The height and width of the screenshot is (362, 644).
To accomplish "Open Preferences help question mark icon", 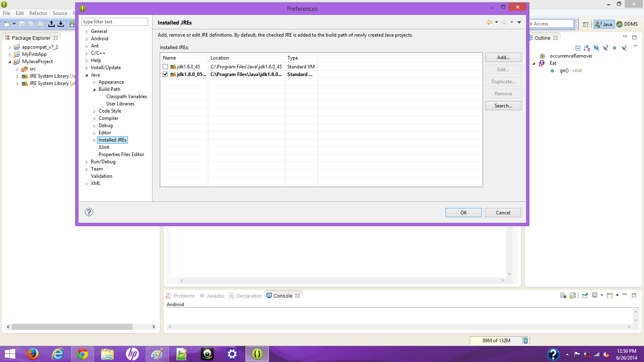I will (89, 212).
